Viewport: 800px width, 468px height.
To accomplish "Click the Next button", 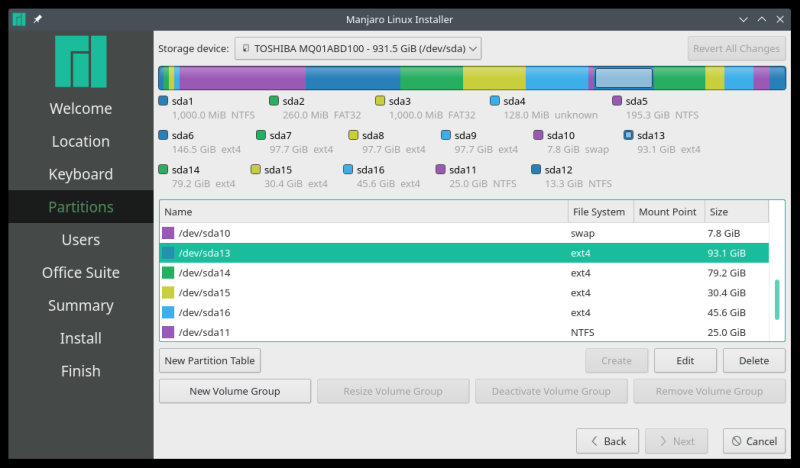I will 676,441.
